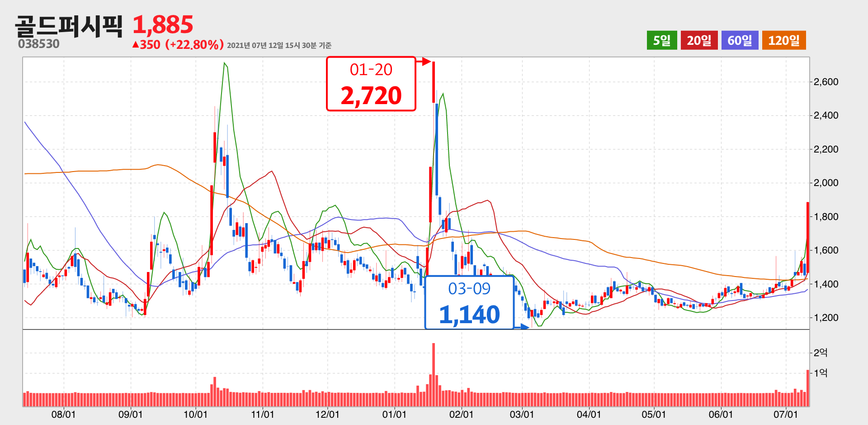
Task: Click the 1,200 price axis label
Action: point(826,318)
